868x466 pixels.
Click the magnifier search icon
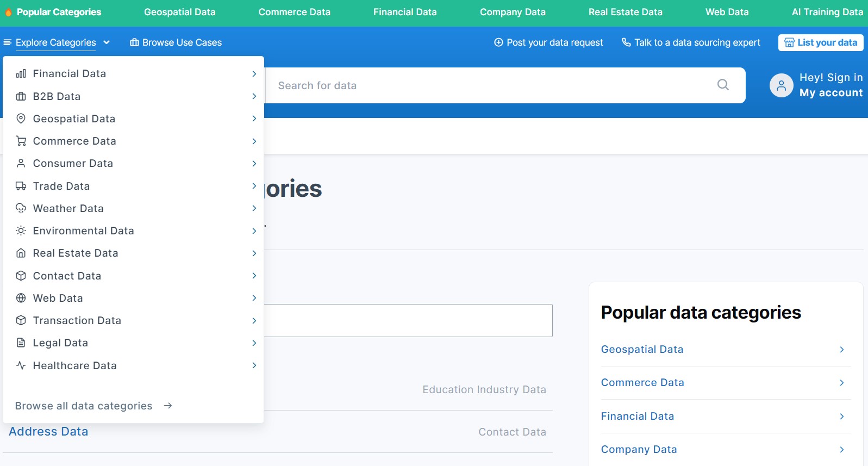click(x=722, y=85)
